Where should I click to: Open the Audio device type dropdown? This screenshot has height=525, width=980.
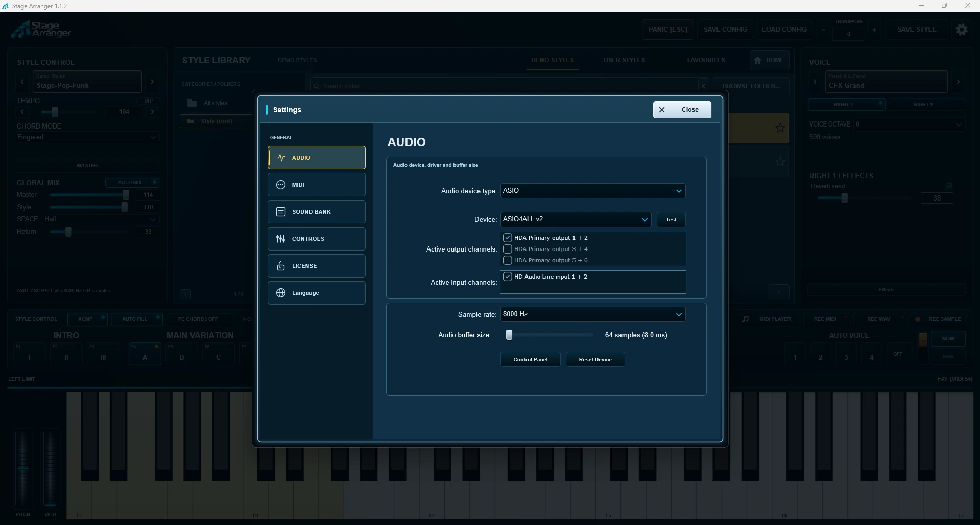click(x=593, y=191)
